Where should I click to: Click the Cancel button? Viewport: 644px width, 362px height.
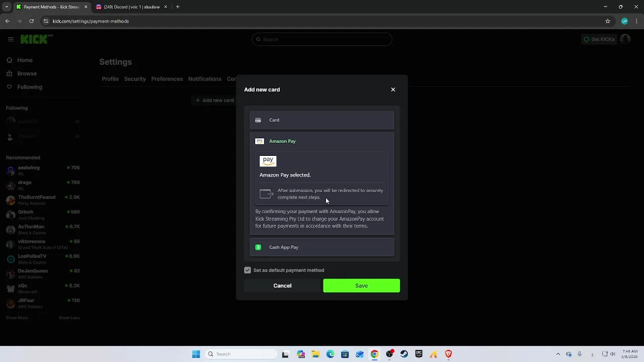click(x=282, y=286)
